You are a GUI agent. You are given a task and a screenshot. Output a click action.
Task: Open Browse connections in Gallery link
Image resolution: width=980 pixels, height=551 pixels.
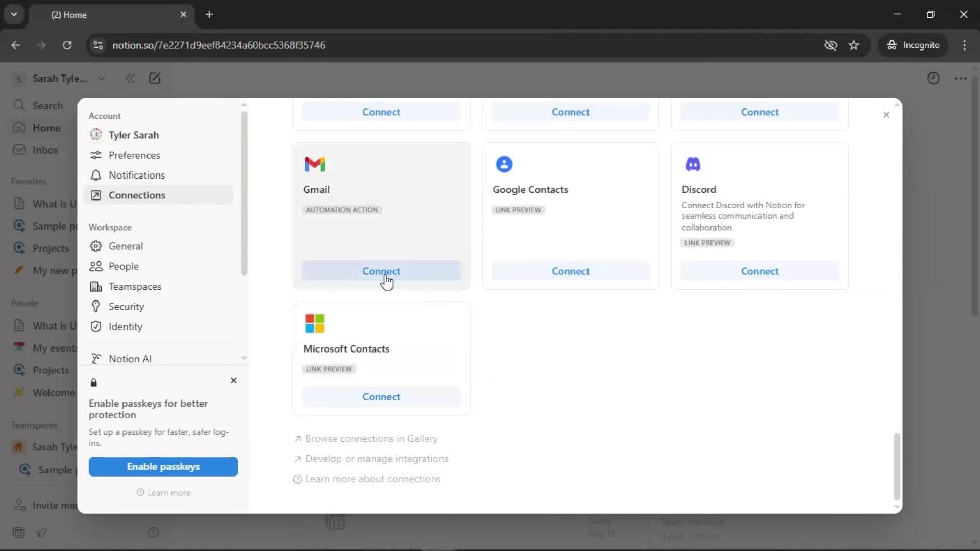click(366, 439)
